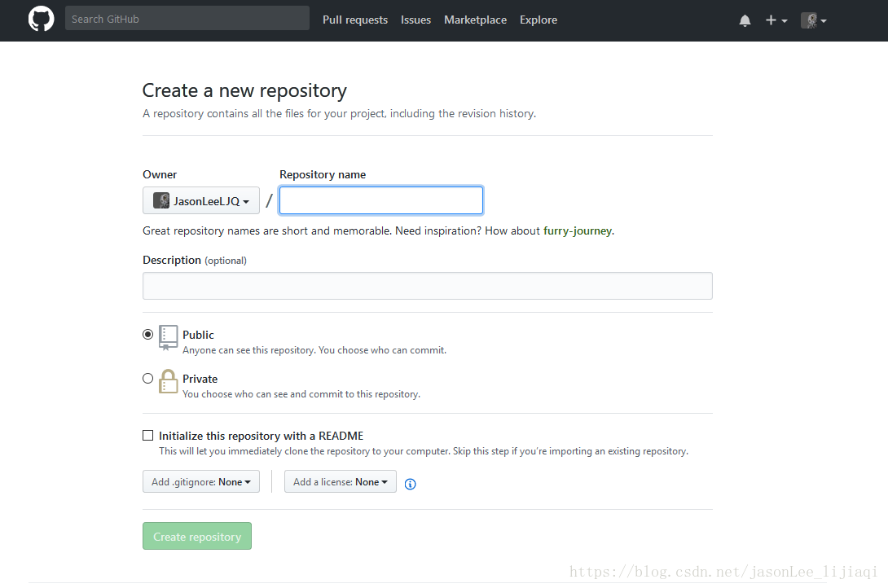Go to Pull requests
The height and width of the screenshot is (588, 888).
355,20
